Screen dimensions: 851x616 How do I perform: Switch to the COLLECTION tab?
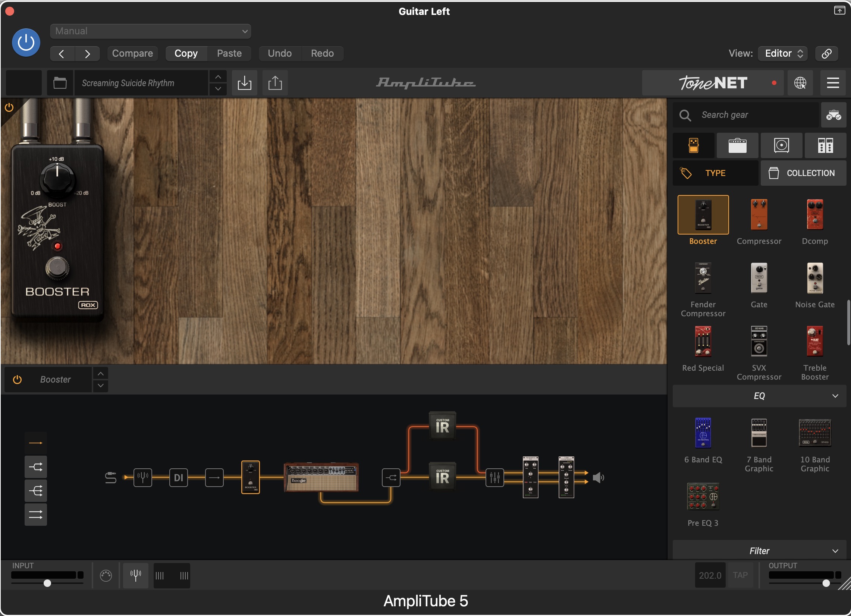(803, 173)
